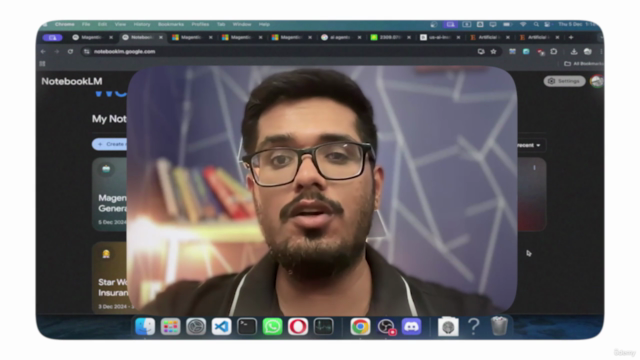Viewport: 640px width, 360px height.
Task: Open battery status in menu bar
Action: tap(507, 24)
